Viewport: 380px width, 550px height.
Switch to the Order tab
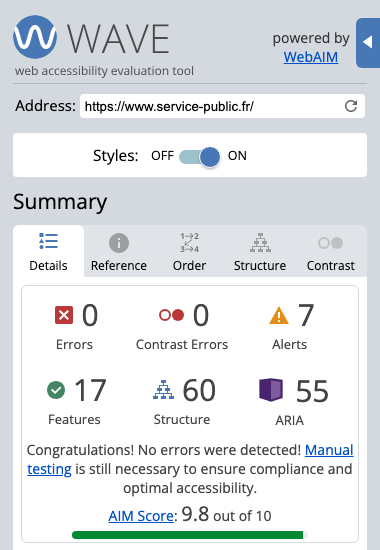pos(189,251)
